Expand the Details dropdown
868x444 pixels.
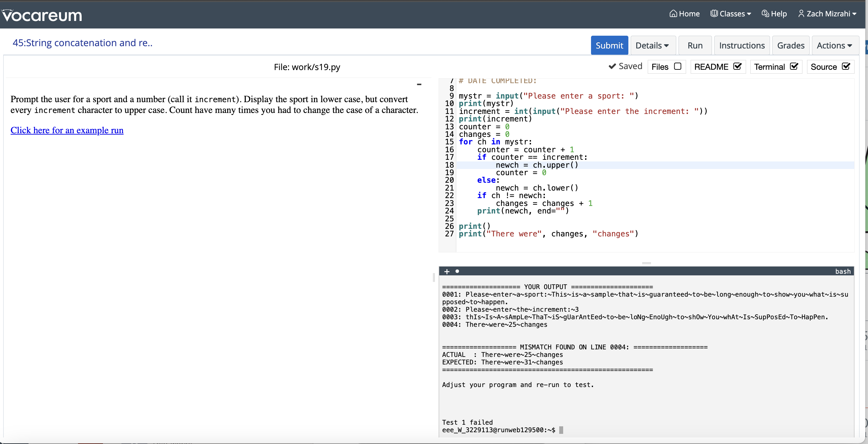(x=652, y=46)
